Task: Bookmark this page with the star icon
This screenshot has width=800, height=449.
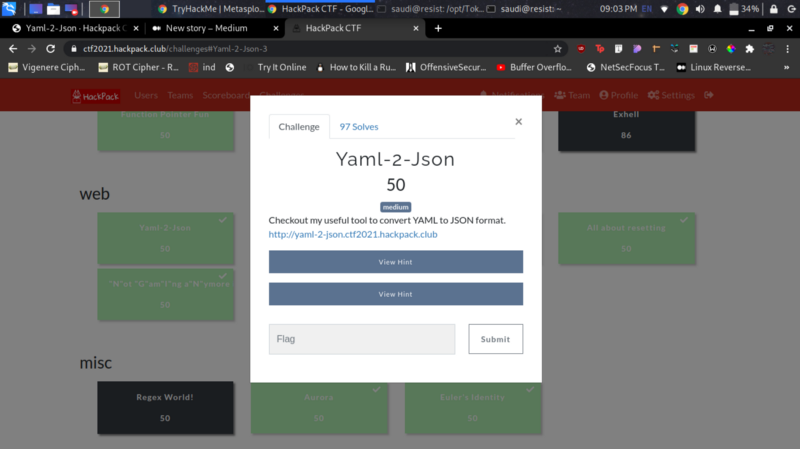Action: click(557, 49)
